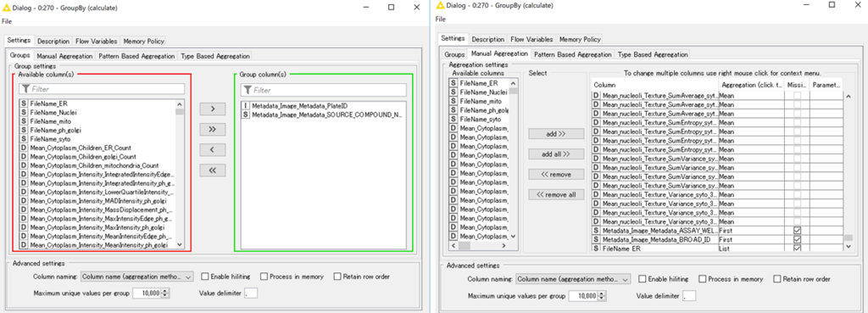The height and width of the screenshot is (313, 868).
Task: Change the List aggregation of FileName ER row
Action: pyautogui.click(x=751, y=249)
